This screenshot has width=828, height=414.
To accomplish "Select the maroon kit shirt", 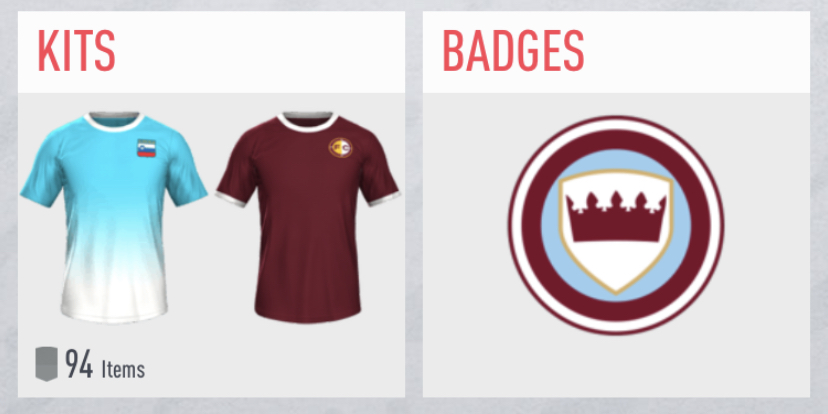I will coord(307,217).
